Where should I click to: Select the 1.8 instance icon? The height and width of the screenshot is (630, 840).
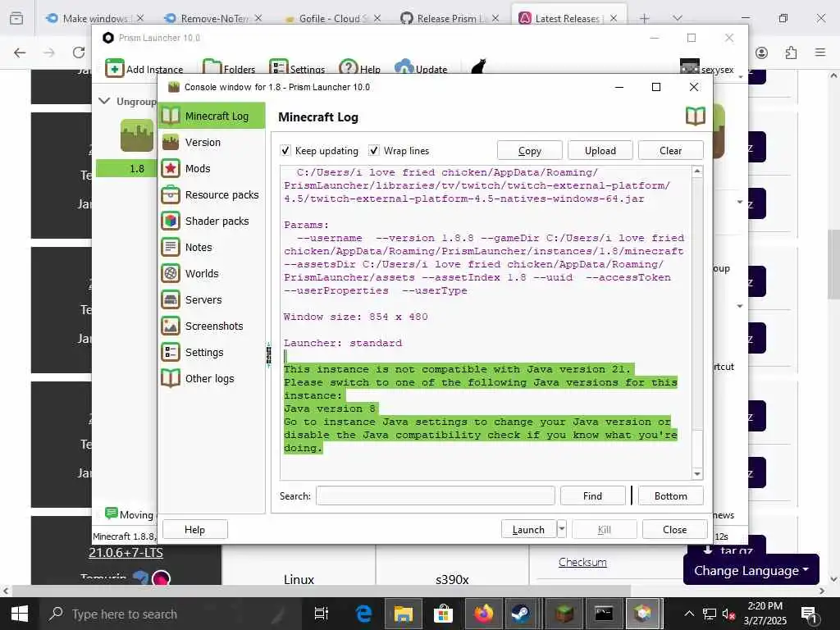[x=137, y=135]
